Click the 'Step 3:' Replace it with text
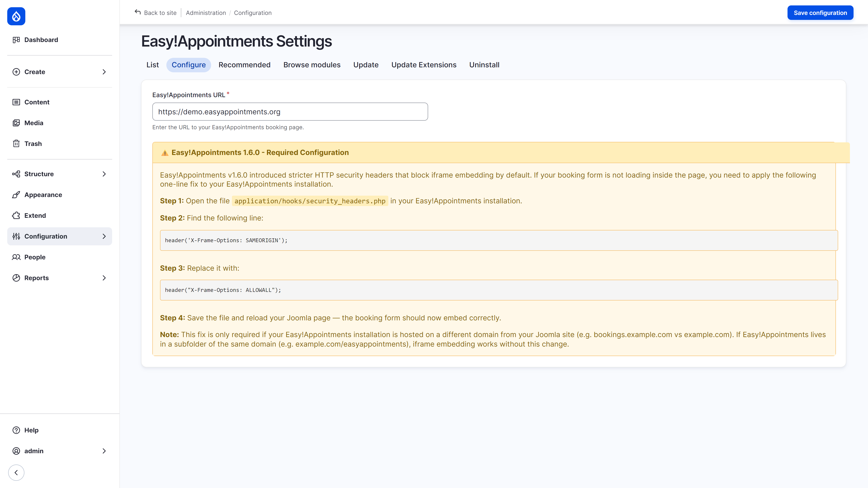This screenshot has width=868, height=488. [x=199, y=268]
